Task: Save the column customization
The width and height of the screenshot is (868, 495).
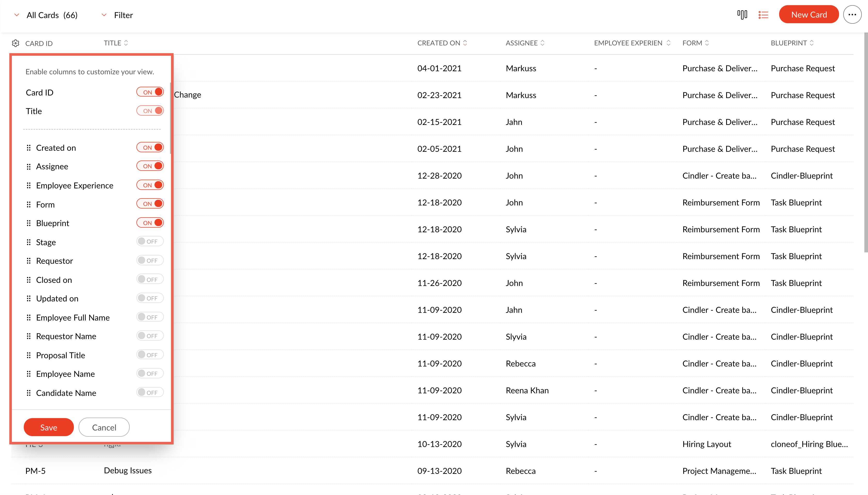Action: (49, 427)
